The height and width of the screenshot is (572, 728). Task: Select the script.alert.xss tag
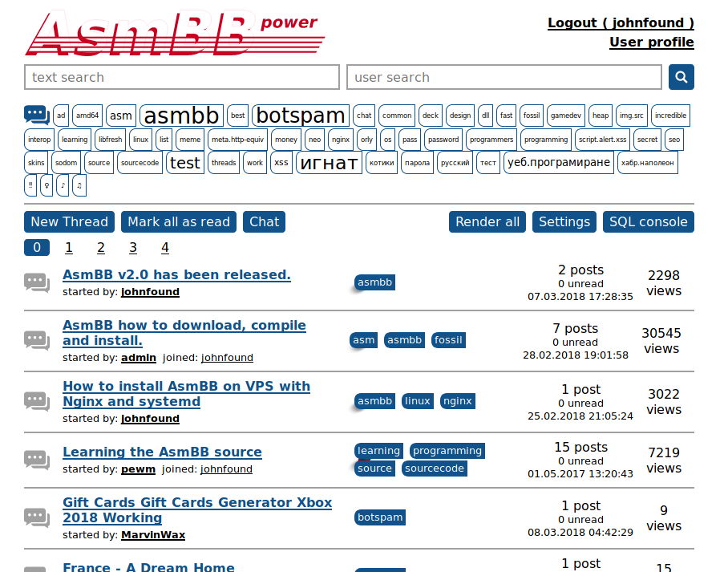coord(603,140)
